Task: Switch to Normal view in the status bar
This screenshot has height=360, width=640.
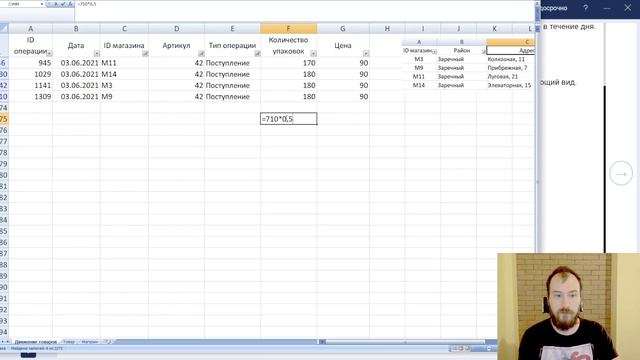Action: coord(454,348)
